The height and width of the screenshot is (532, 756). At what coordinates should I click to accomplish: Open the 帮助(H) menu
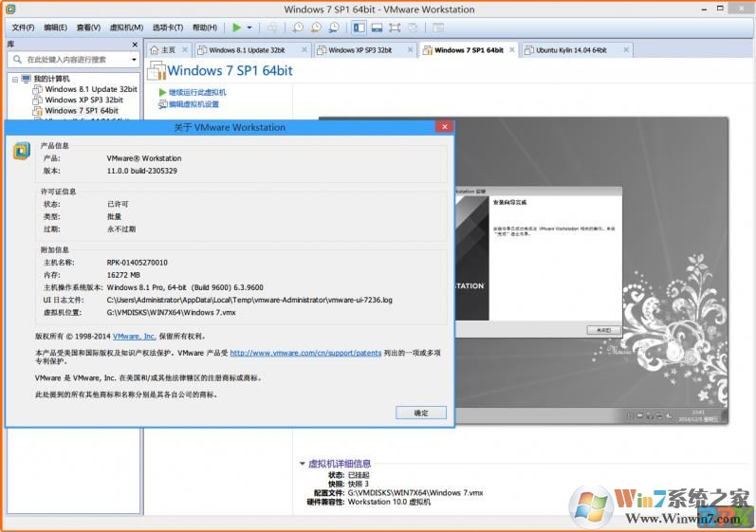tap(205, 28)
